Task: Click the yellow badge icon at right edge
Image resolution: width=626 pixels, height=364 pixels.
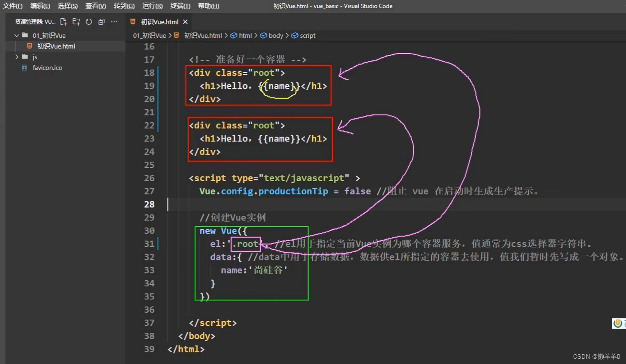Action: tap(618, 323)
